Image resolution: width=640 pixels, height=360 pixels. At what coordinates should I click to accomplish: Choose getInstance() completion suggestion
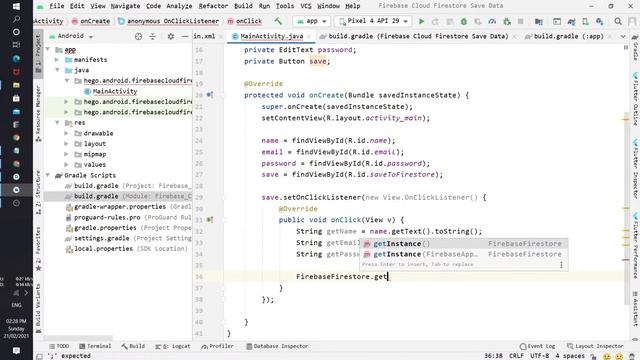point(463,244)
